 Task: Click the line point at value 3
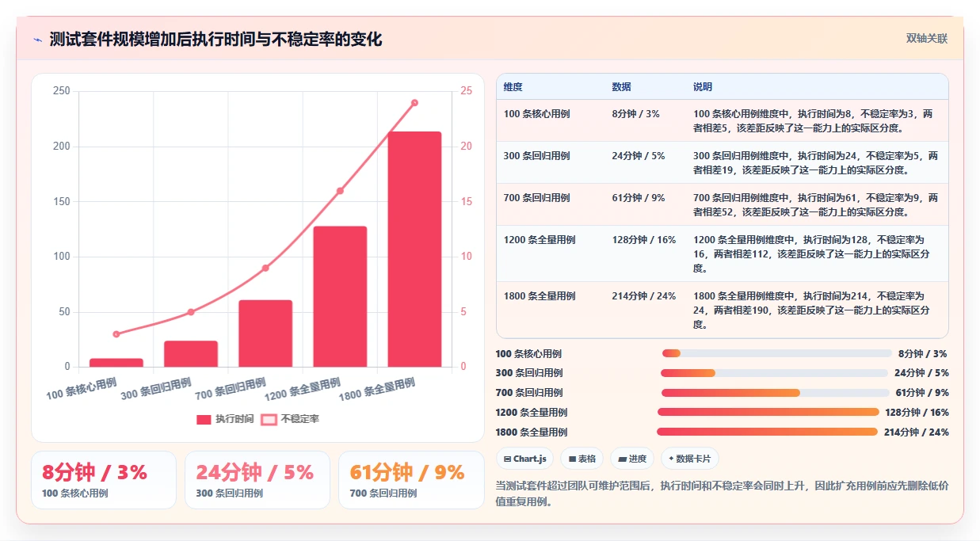(116, 334)
